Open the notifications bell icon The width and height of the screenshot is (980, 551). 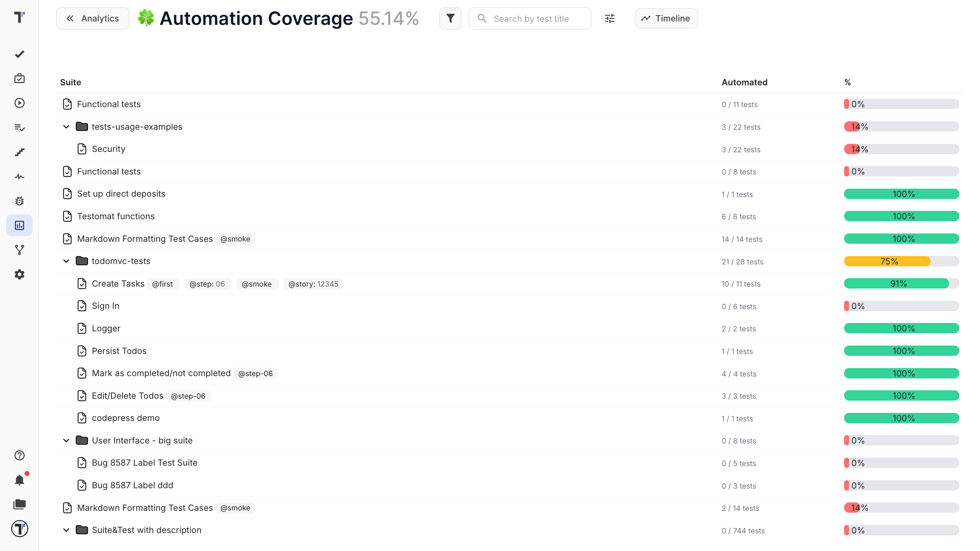point(20,480)
